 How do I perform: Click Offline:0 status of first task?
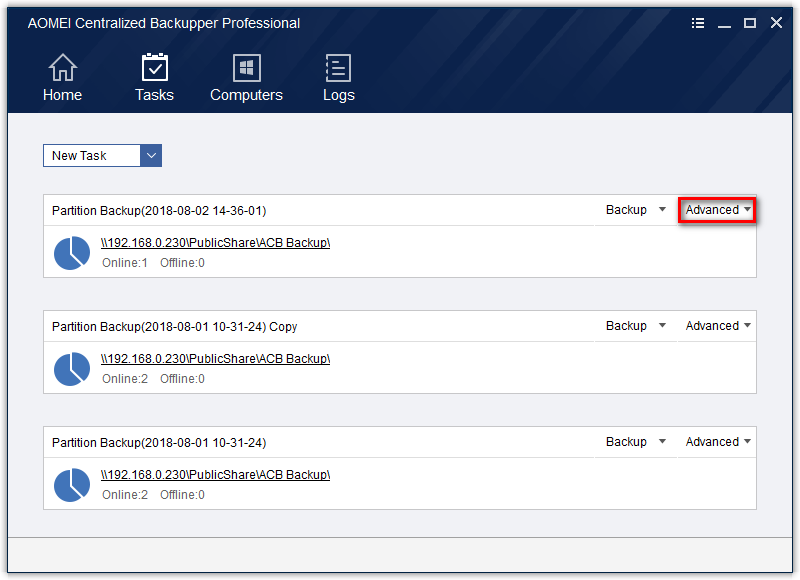182,263
